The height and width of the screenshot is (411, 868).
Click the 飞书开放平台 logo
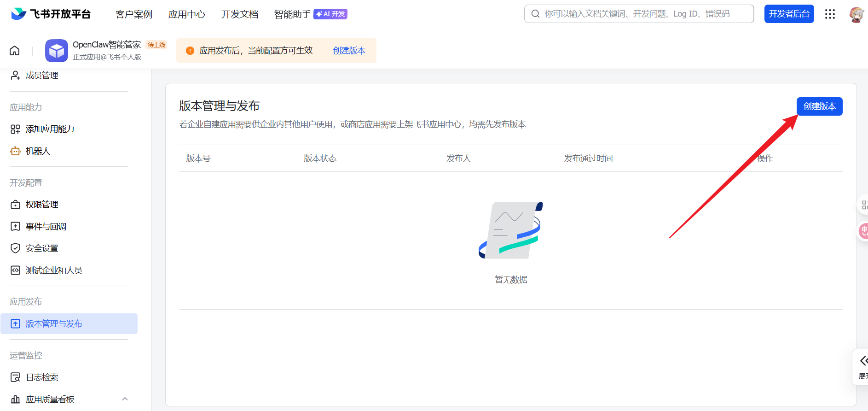(x=51, y=14)
